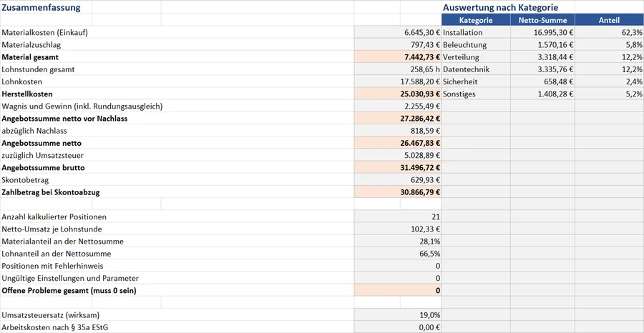
Task: Select the Kategorie column header
Action: tap(476, 20)
